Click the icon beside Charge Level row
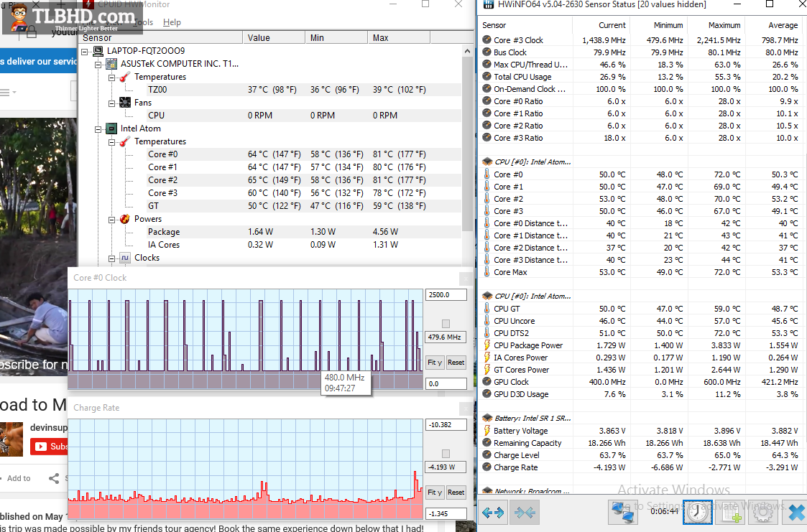Image resolution: width=807 pixels, height=532 pixels. tap(487, 455)
